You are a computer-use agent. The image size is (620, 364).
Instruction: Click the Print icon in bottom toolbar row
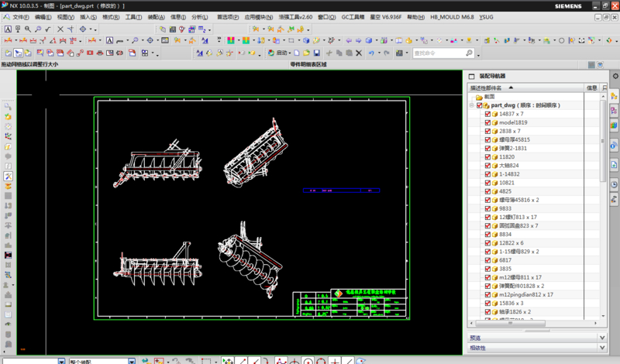click(100, 53)
